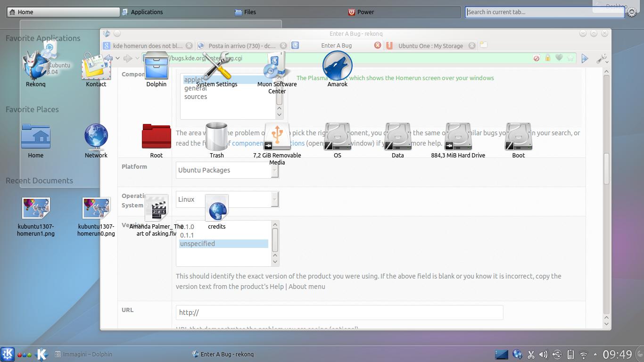
Task: Click adblock icon in address bar
Action: (536, 58)
